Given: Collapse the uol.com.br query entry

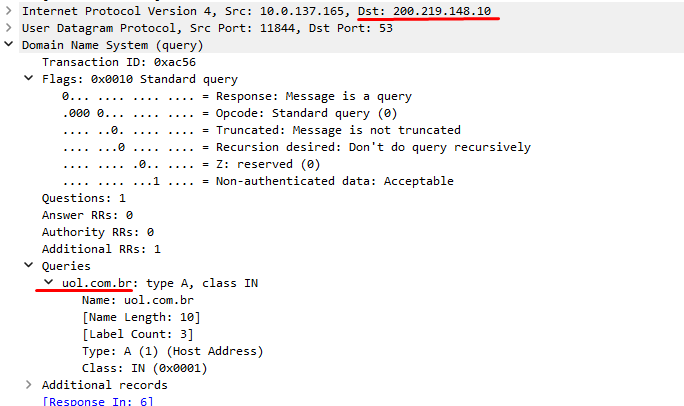Looking at the screenshot, I should 48,282.
